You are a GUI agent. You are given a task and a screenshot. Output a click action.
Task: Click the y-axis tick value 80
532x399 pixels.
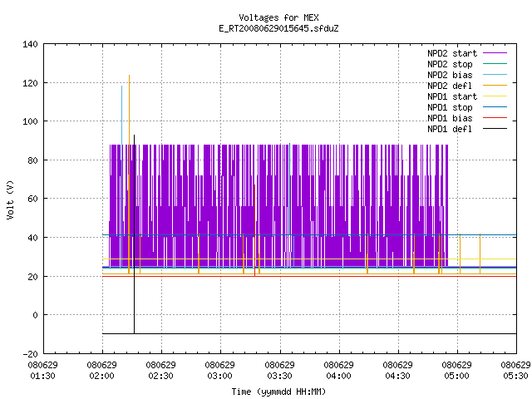pos(32,160)
